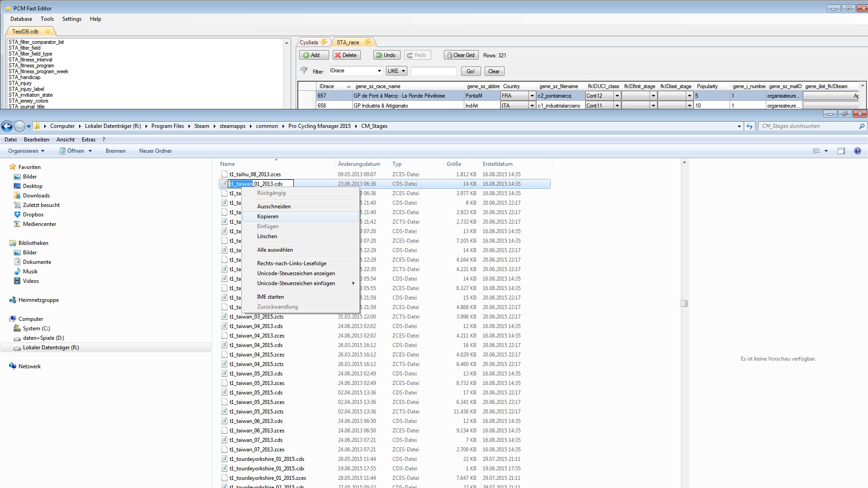This screenshot has height=488, width=868.
Task: Open Unicode-Steuerzeichen einfügen submenu
Action: coord(300,283)
